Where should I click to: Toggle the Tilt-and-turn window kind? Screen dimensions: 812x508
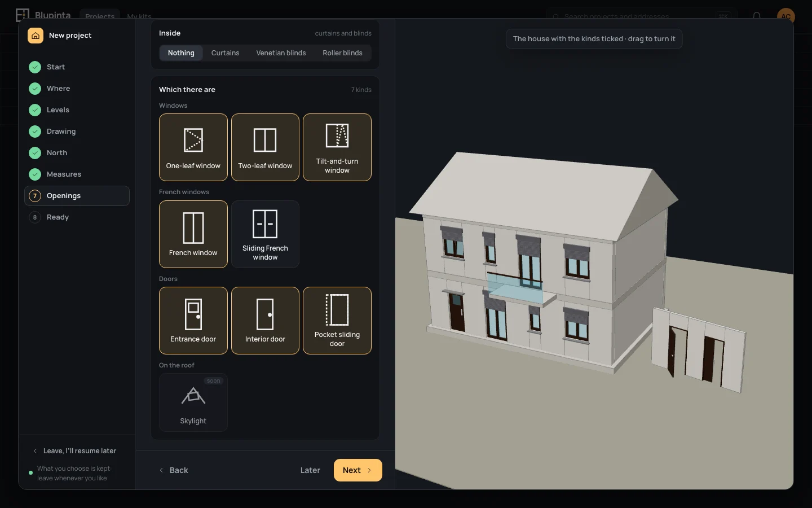tap(337, 147)
